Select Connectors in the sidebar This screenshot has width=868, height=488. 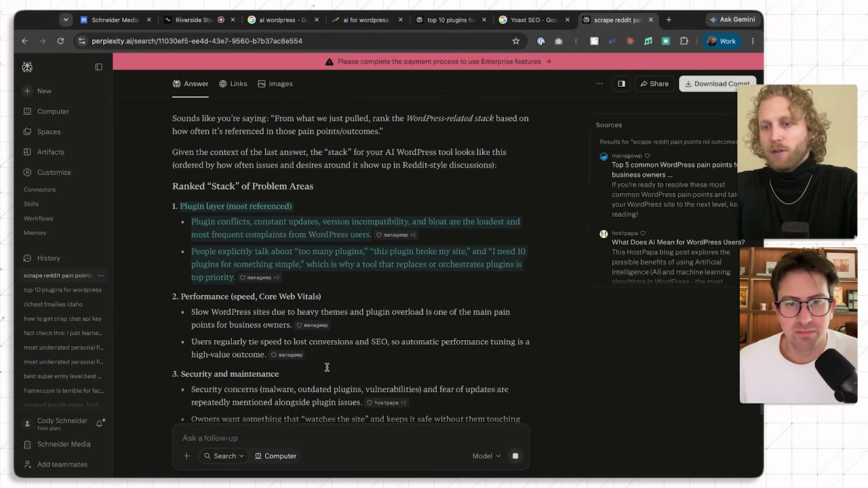pos(39,190)
